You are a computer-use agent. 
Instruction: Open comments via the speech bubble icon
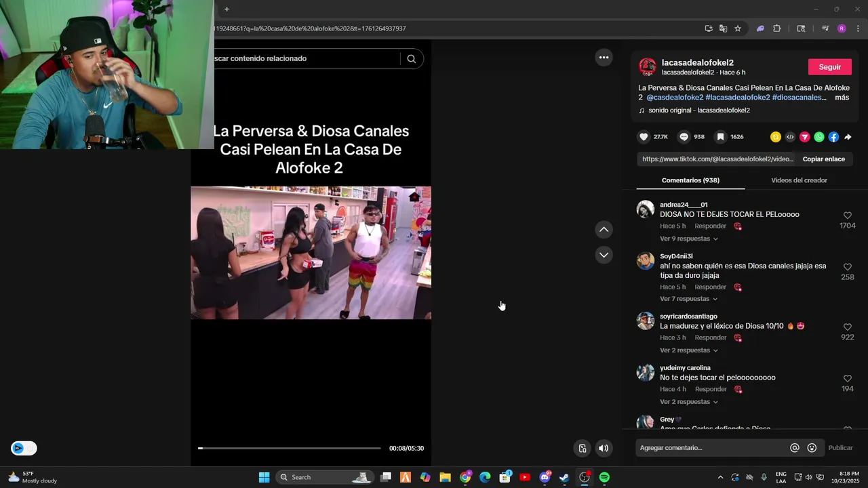684,137
